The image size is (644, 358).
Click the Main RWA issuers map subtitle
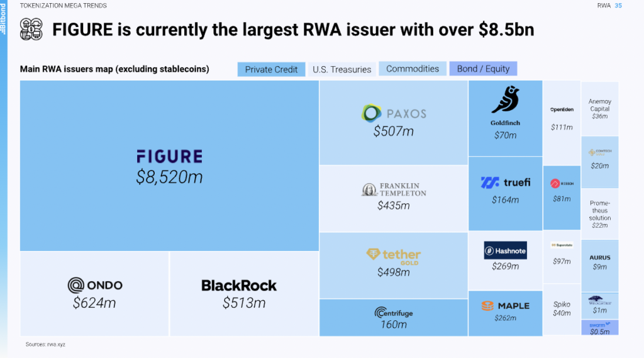[114, 69]
